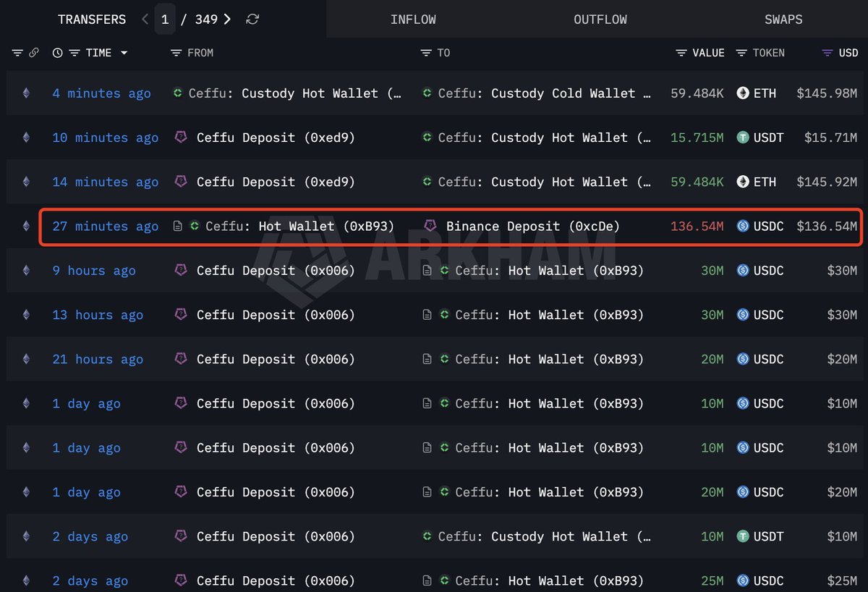This screenshot has height=592, width=868.
Task: Open the '14 minutes ago' transaction link
Action: 105,182
